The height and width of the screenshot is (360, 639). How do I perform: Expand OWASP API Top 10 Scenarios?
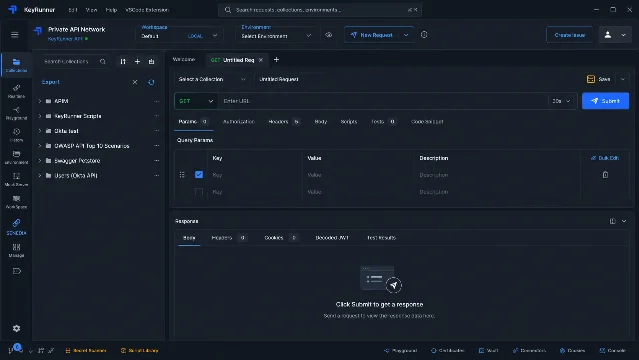pos(40,146)
